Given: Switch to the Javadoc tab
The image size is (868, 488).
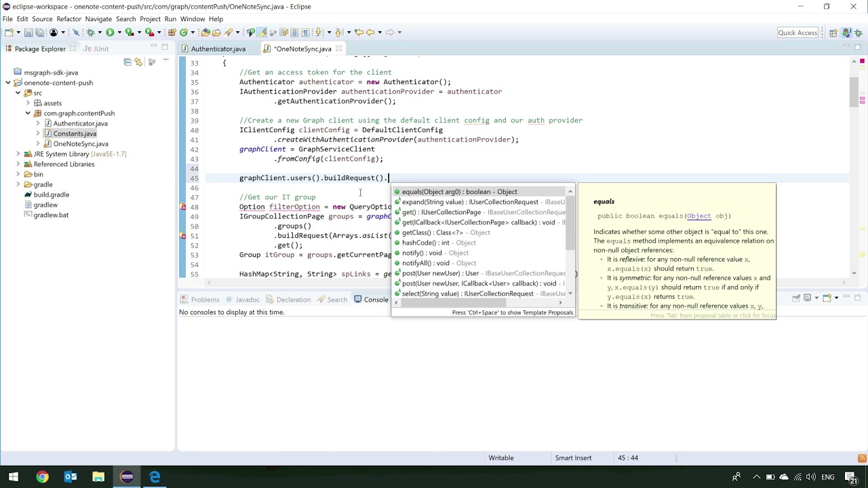Looking at the screenshot, I should (242, 300).
